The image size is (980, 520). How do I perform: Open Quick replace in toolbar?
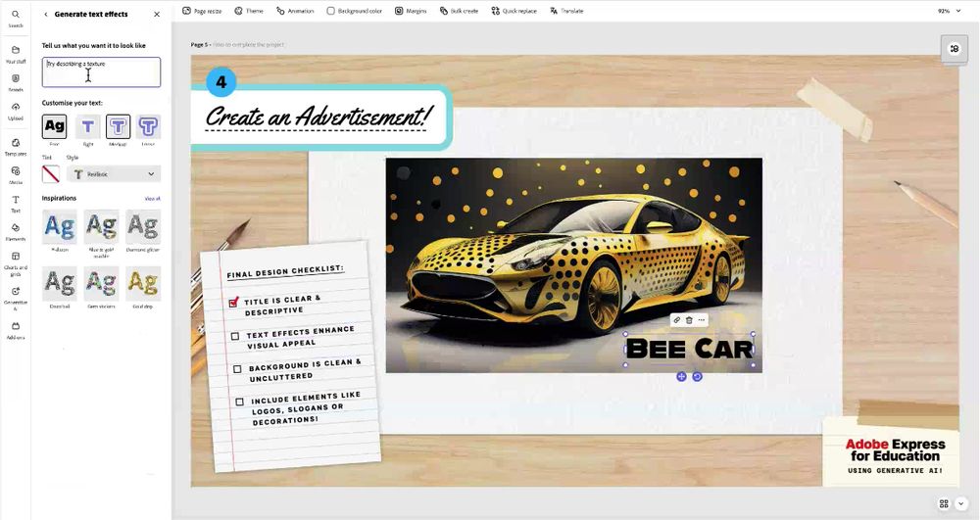coord(514,11)
